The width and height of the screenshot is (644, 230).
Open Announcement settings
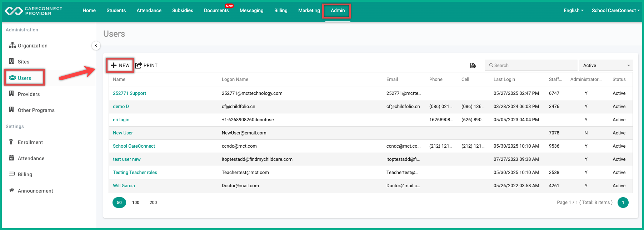pyautogui.click(x=31, y=191)
